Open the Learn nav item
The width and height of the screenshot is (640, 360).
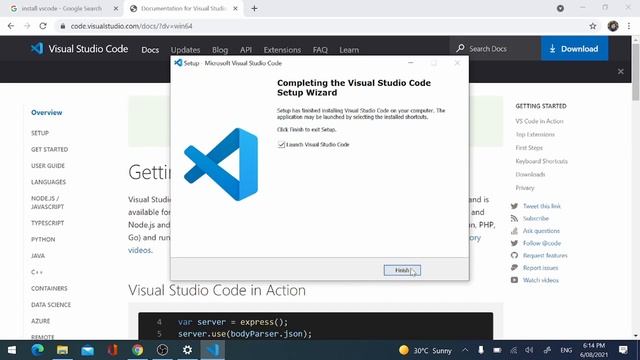tap(349, 50)
